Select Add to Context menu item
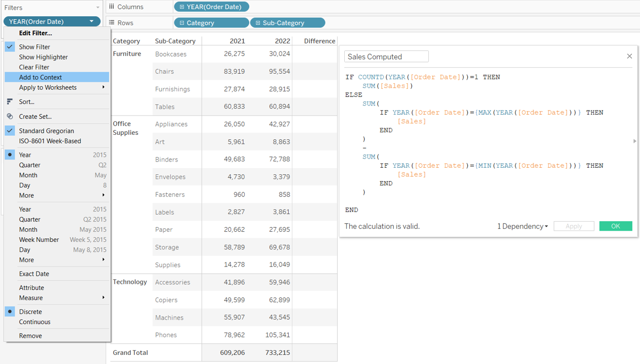Screen dimensions: 640x364 click(x=40, y=77)
